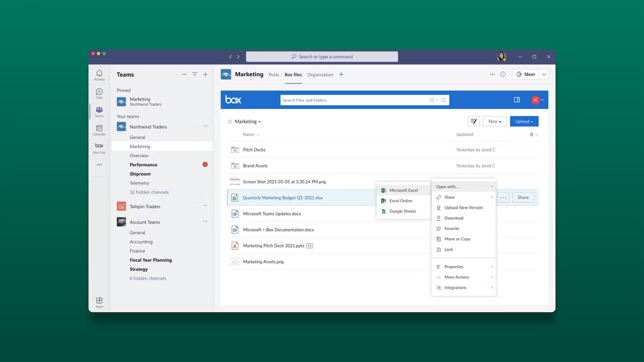Switch to the Posts tab
Viewport: 644px width, 362px height.
click(274, 75)
